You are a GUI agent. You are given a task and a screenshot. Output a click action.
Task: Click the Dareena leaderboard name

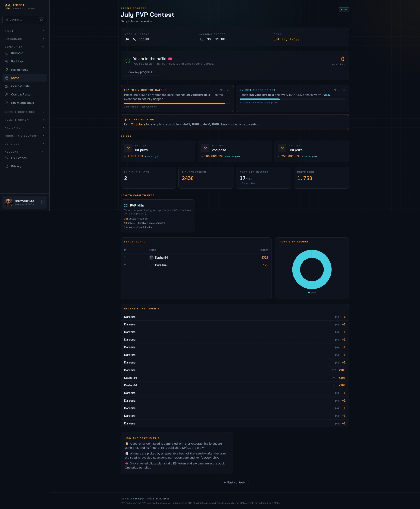161,265
